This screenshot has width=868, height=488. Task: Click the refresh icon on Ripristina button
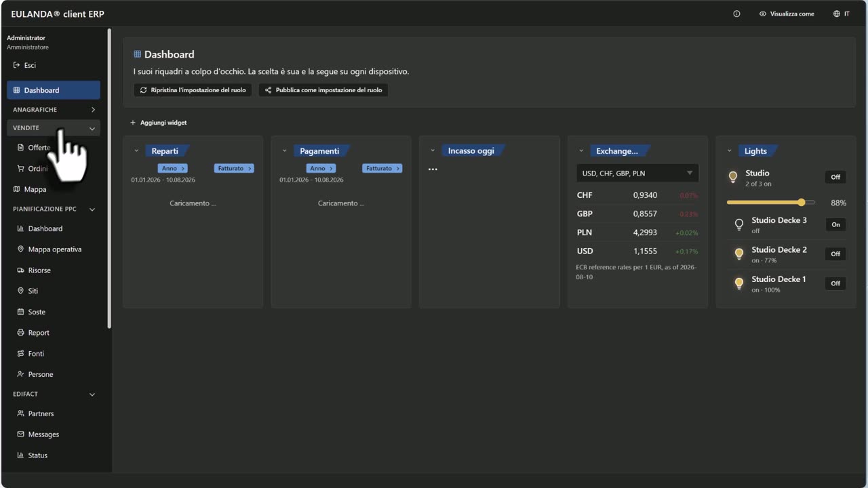click(143, 90)
